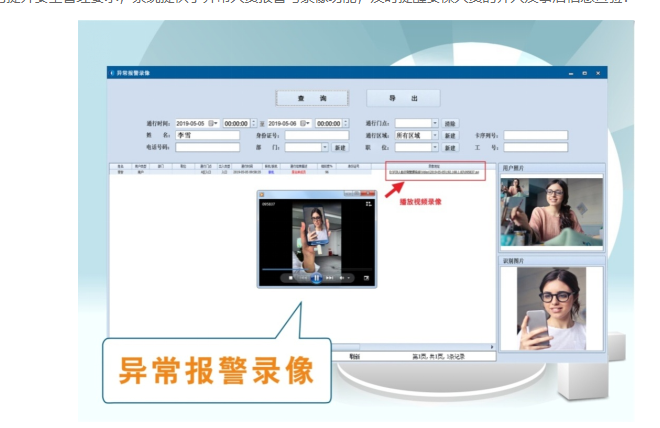Screen dimensions: 660x428
Task: Click the 导出 button
Action: click(x=402, y=98)
